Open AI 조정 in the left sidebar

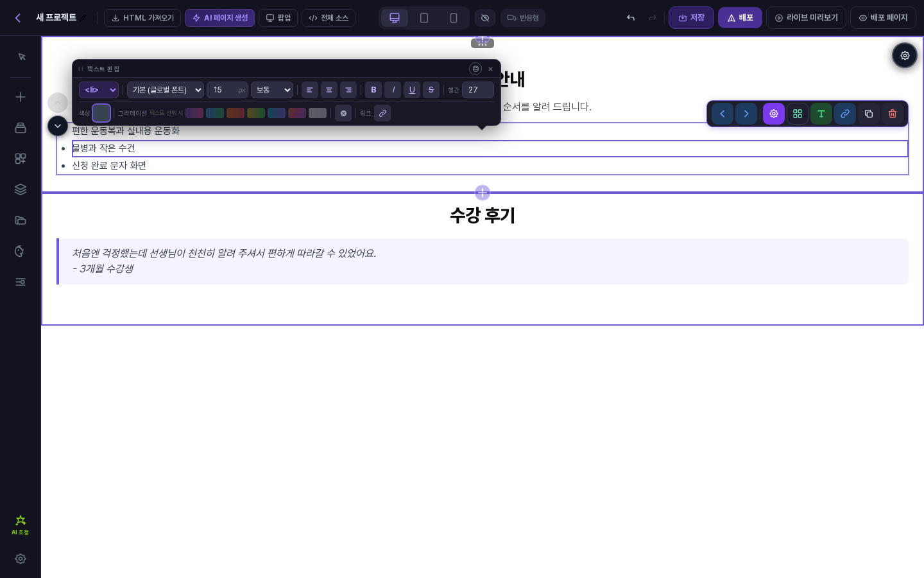pyautogui.click(x=21, y=525)
